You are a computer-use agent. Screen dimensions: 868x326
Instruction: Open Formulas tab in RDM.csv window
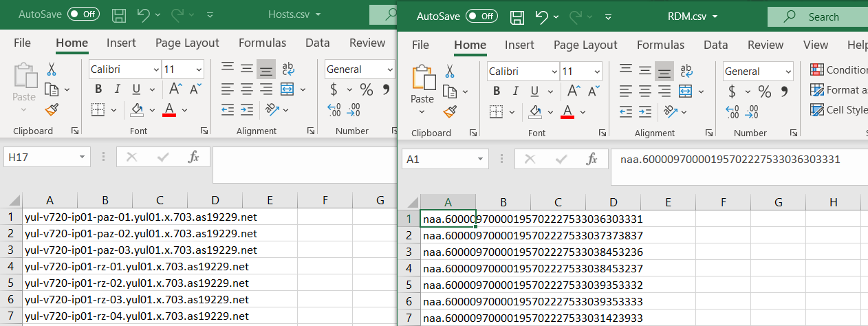click(660, 45)
